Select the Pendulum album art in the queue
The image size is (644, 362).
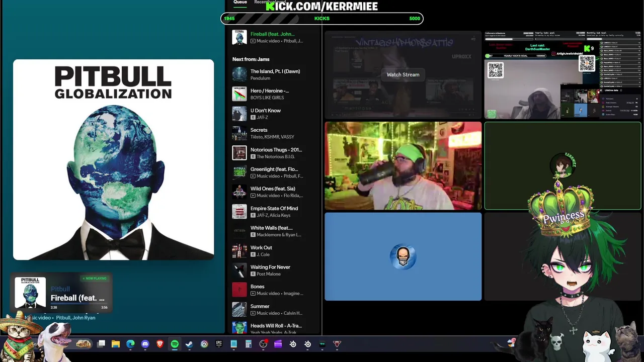[239, 74]
